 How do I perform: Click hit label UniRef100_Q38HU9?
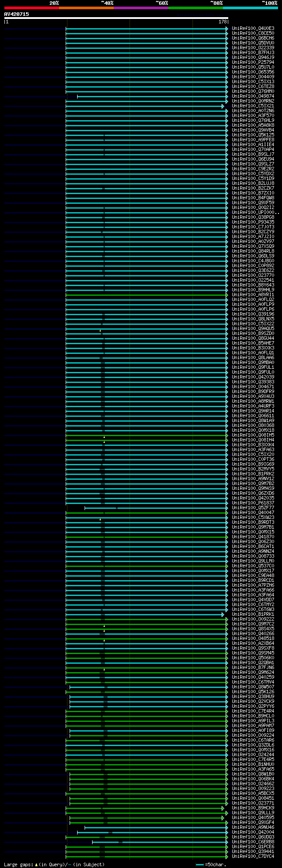[x=253, y=696]
